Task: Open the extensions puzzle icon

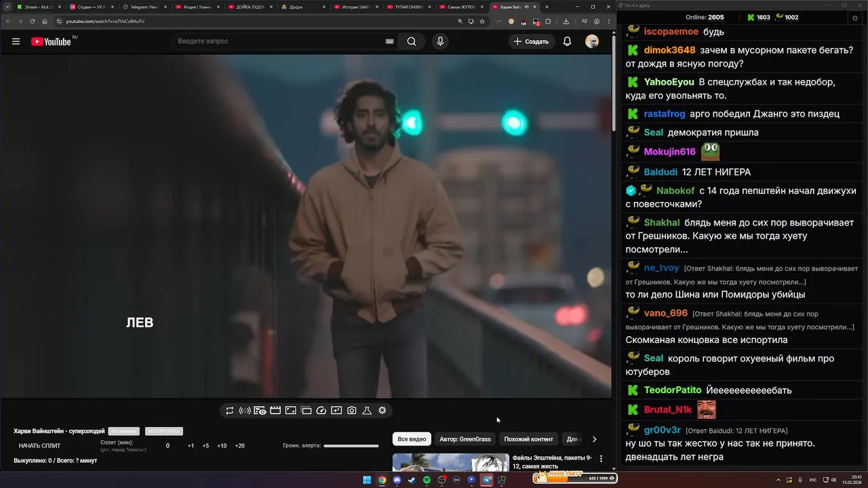Action: [548, 21]
